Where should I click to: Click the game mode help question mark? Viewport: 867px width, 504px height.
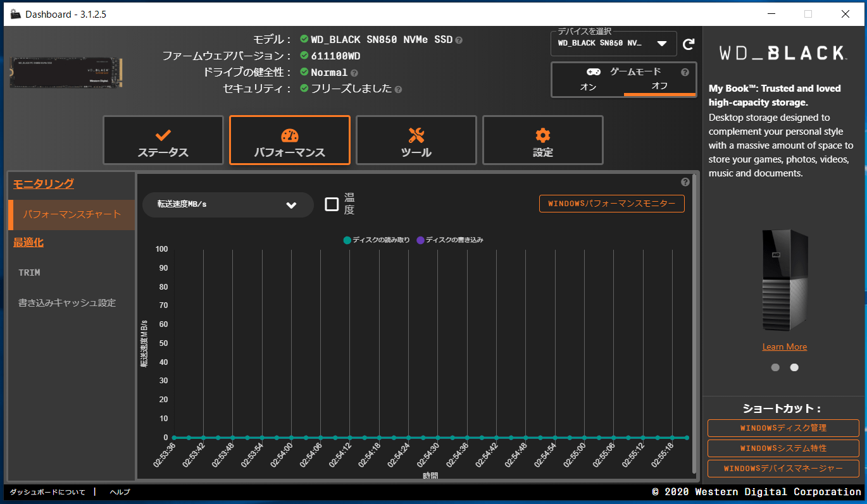click(x=685, y=72)
